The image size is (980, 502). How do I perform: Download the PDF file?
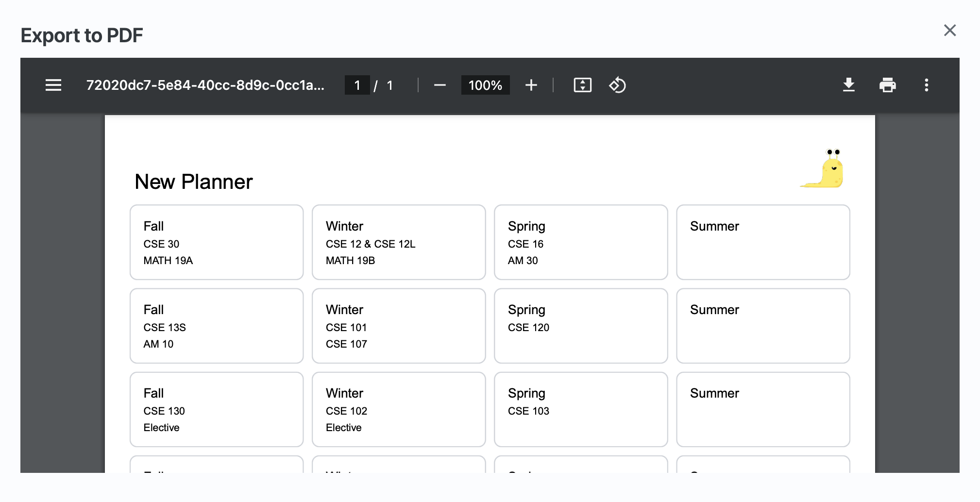(x=848, y=85)
